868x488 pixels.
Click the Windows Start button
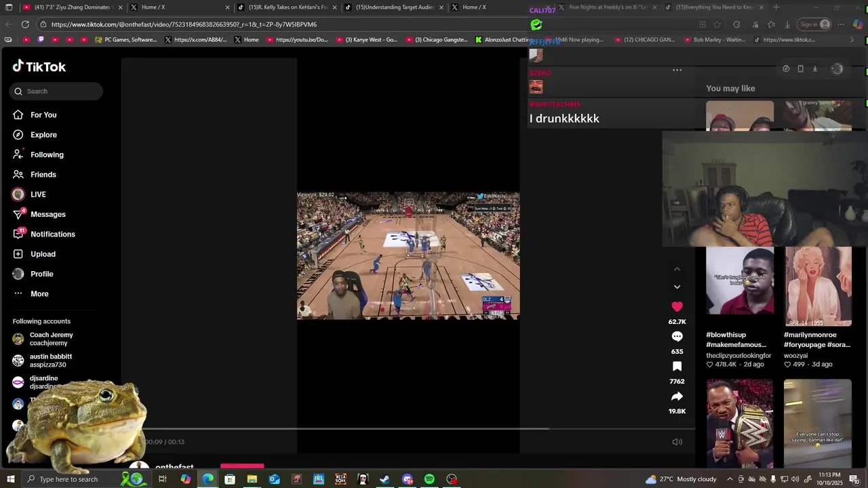point(10,479)
